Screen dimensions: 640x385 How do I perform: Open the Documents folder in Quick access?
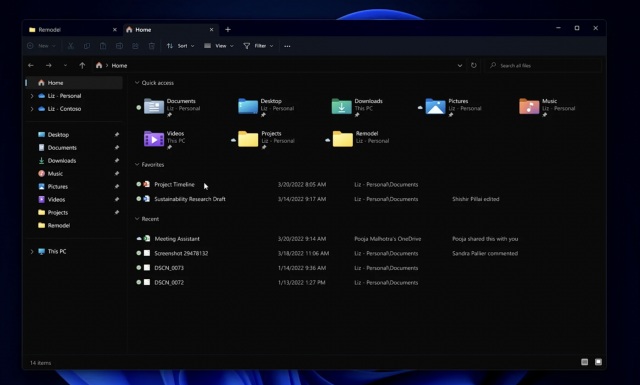point(172,108)
